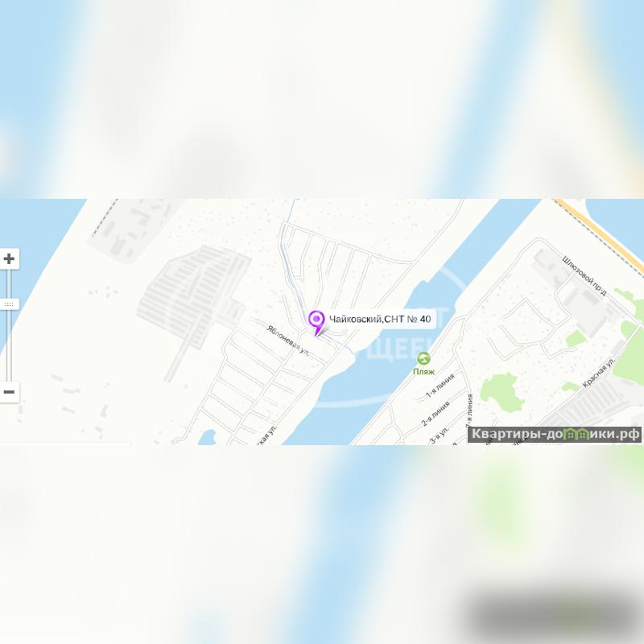644x644 pixels.
Task: Open the Чайковский, СНТ № 40 label
Action: pos(380,319)
